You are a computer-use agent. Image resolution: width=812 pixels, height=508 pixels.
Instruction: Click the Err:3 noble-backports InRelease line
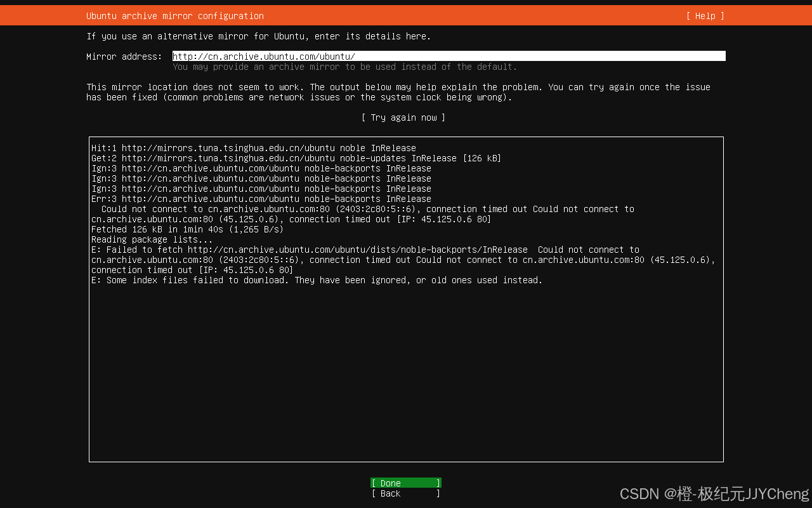(x=261, y=199)
